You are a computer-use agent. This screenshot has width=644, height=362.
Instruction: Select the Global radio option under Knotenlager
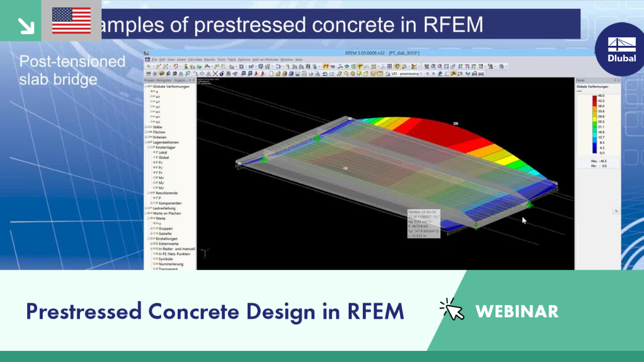(155, 157)
